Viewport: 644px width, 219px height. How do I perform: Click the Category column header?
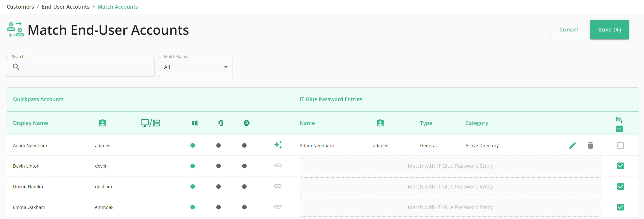coord(477,123)
